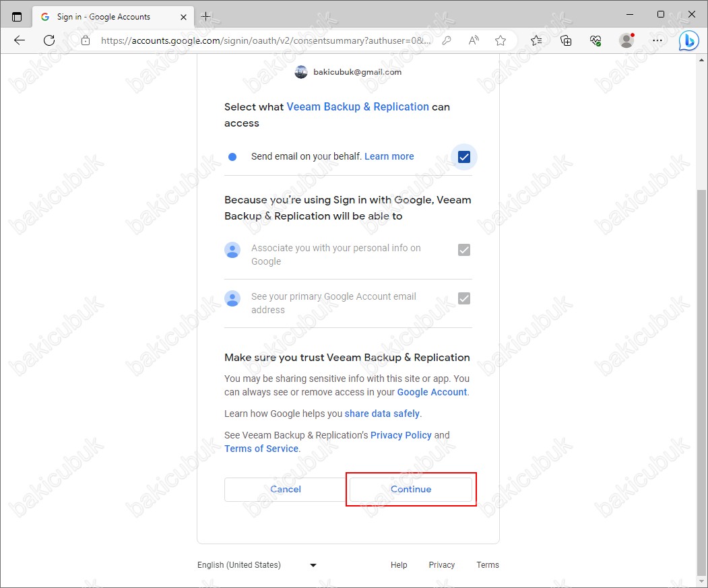Viewport: 708px width, 588px height.
Task: Open the Bing Copilot sidebar icon
Action: (x=688, y=40)
